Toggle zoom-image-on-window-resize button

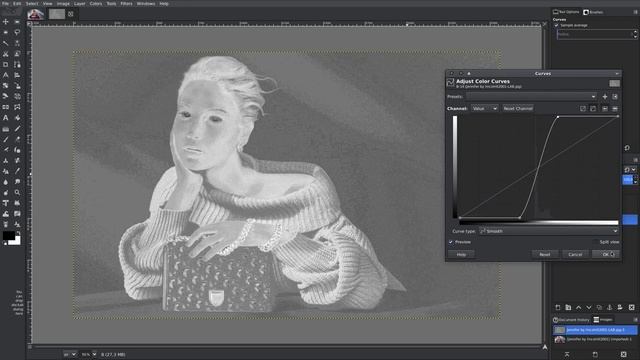pos(544,24)
